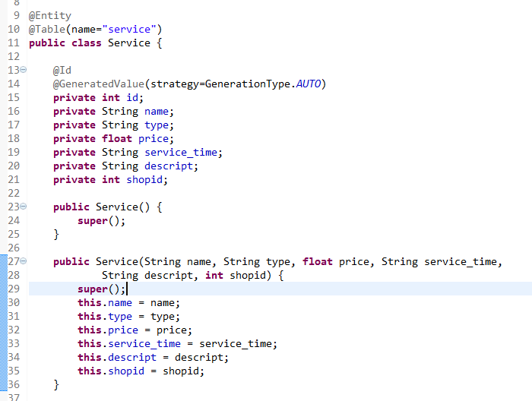Click the @GeneratedValue annotation

[99, 84]
